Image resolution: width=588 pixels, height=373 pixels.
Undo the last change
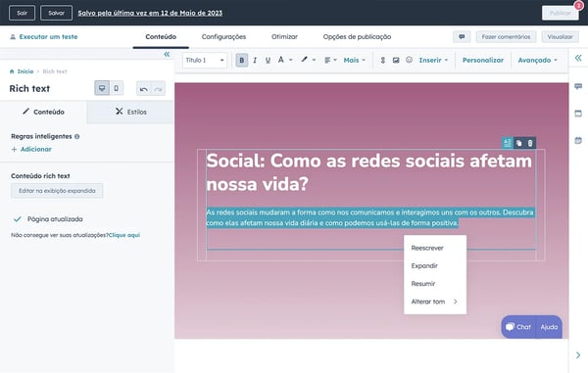point(143,89)
